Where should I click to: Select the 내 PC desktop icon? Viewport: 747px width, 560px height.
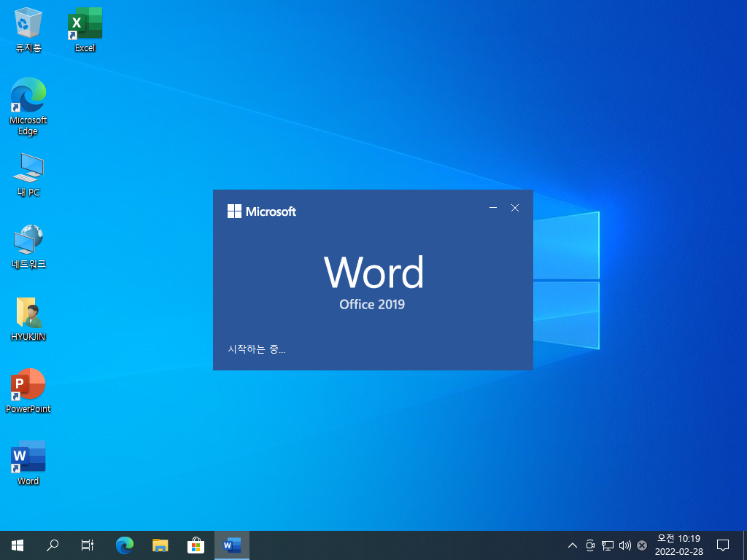pos(28,175)
